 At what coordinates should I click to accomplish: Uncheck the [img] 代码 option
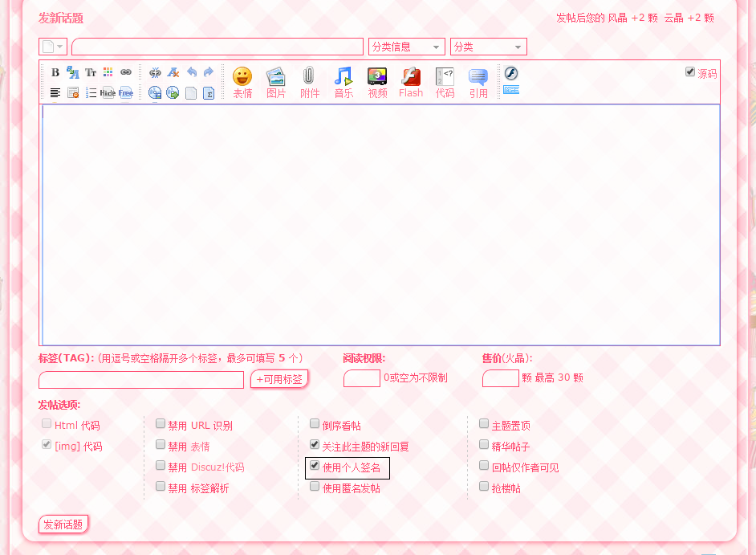47,444
